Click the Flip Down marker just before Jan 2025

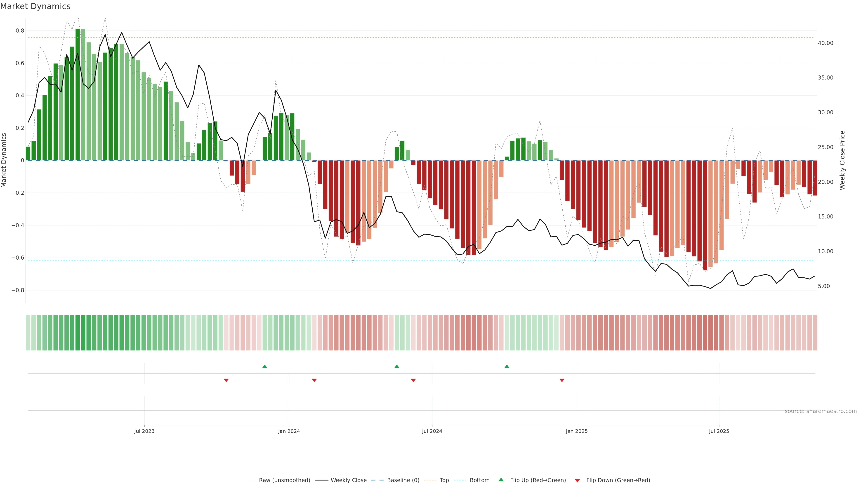click(562, 380)
